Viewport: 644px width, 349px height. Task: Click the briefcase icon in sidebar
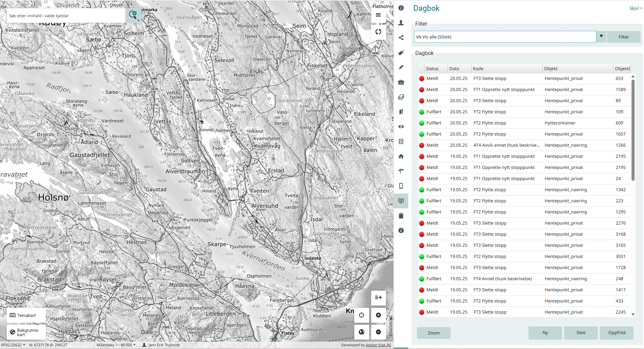(x=401, y=82)
